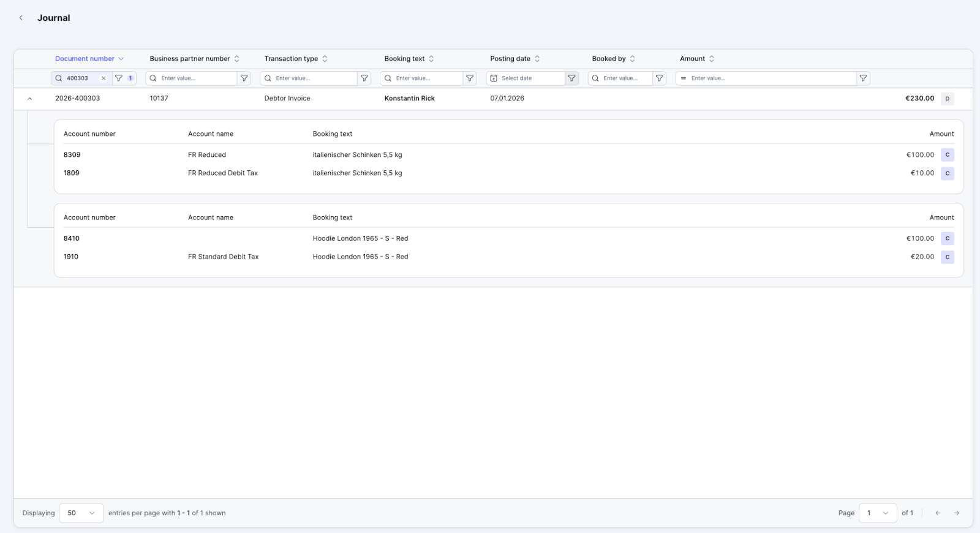Go to the next page arrow

(957, 513)
